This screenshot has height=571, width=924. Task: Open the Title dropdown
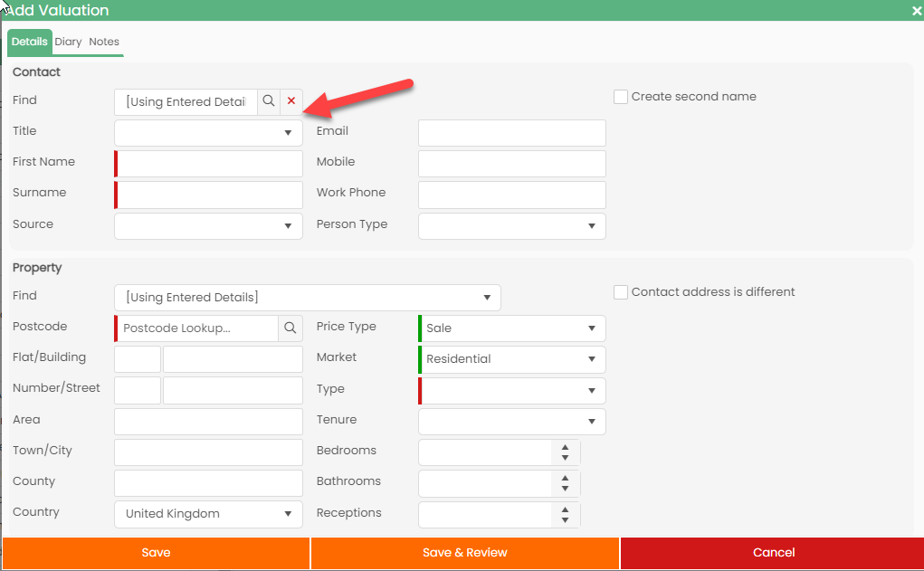208,132
